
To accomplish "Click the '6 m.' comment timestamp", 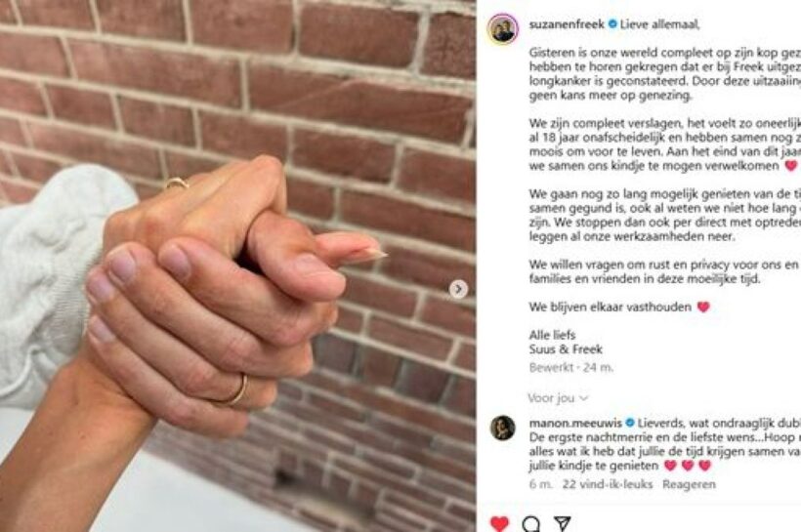I will (x=541, y=484).
